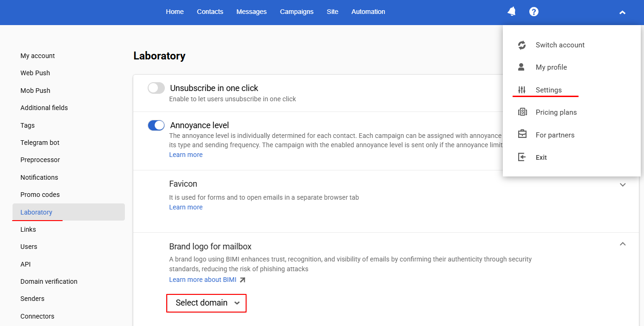Viewport: 644px width, 326px height.
Task: Open Messages in top navigation
Action: point(252,12)
